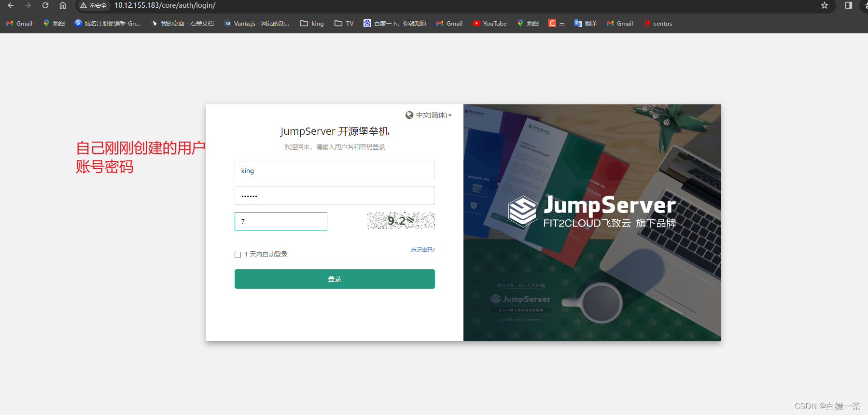Click the 忘记密码? link
This screenshot has height=415, width=868.
tap(423, 250)
